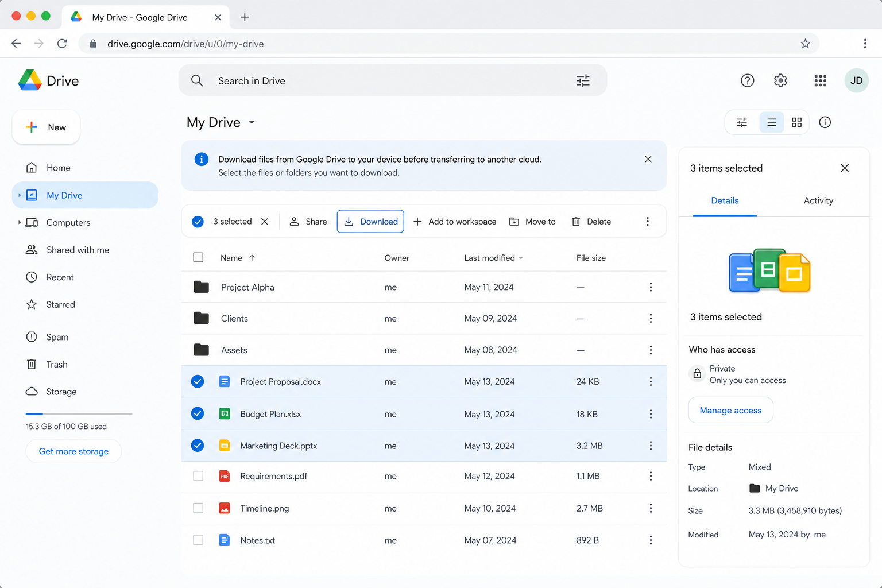Check the Notes.txt checkbox
This screenshot has height=588, width=882.
pyautogui.click(x=198, y=540)
